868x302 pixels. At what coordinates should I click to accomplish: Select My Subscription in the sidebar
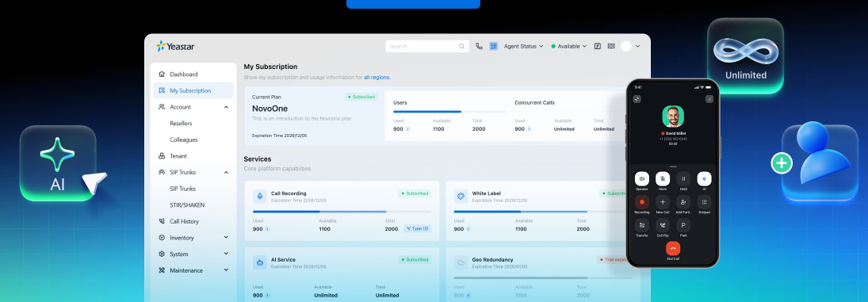[193, 90]
